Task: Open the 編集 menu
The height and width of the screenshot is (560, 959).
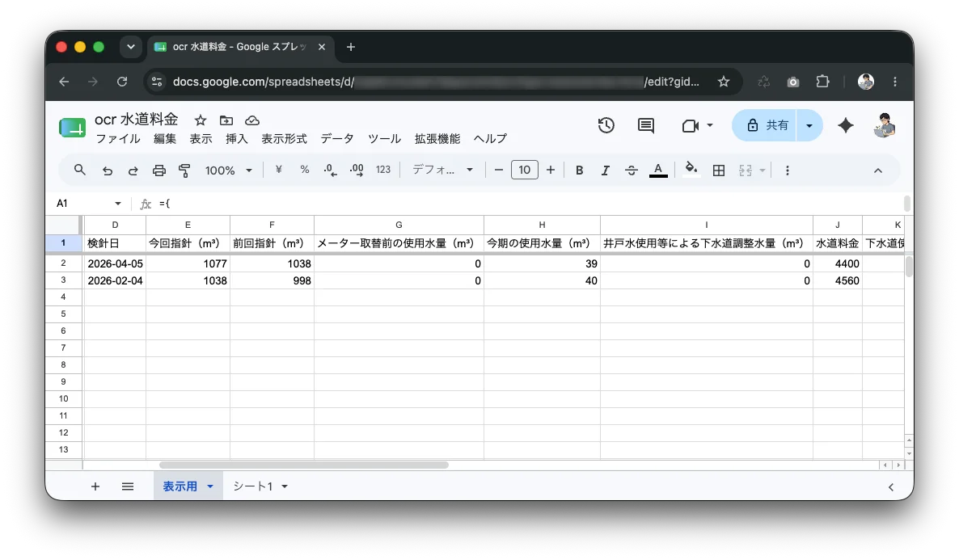Action: 164,139
